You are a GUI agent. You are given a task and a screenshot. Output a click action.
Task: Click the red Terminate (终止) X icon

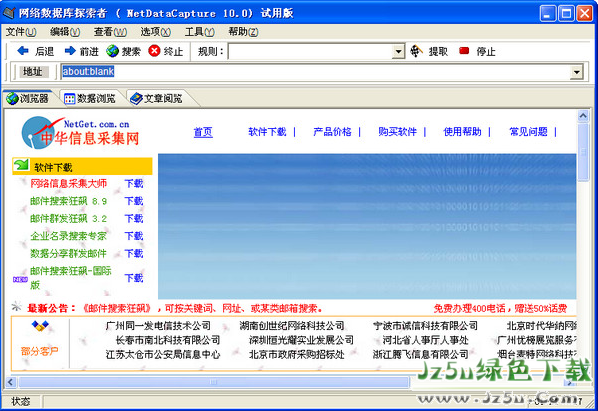154,51
